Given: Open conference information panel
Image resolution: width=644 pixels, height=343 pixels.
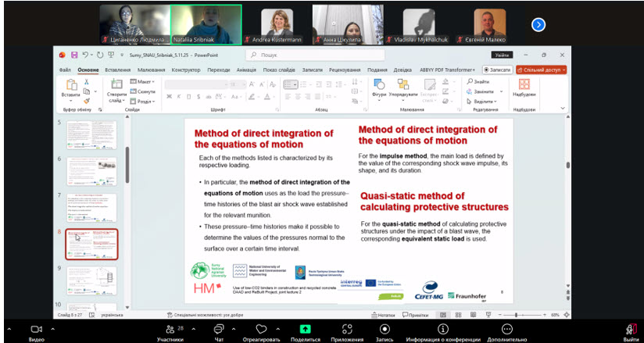Looking at the screenshot, I should pos(442,330).
